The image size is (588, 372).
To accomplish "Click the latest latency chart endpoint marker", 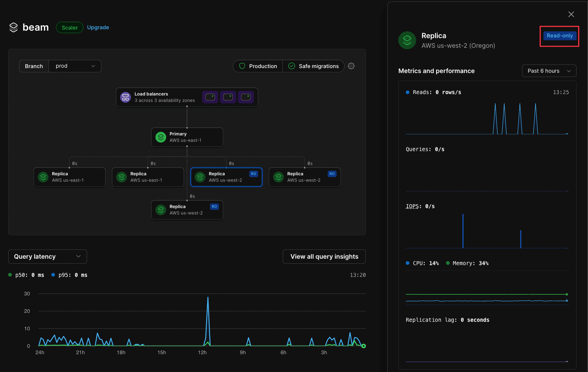I will pyautogui.click(x=363, y=346).
